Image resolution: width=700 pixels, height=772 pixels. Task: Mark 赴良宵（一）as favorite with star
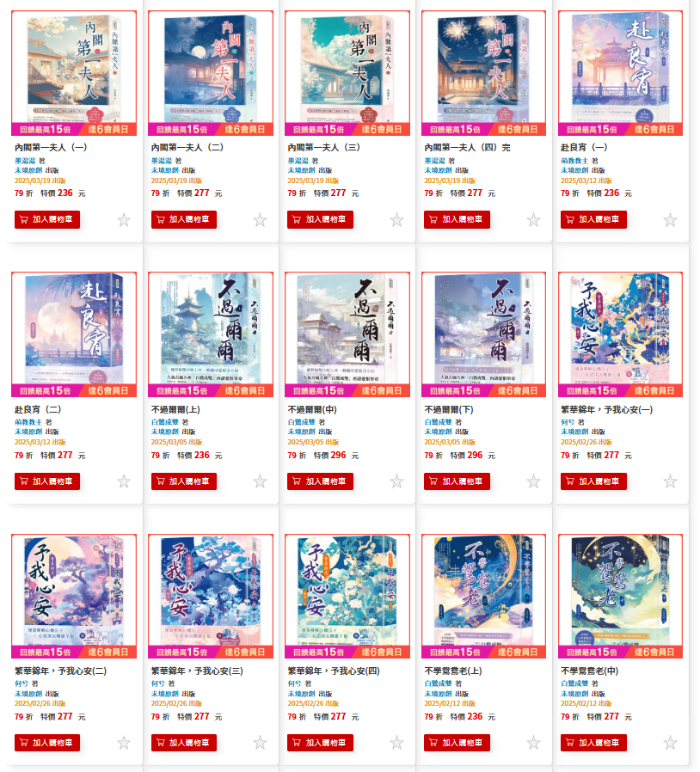(x=670, y=220)
